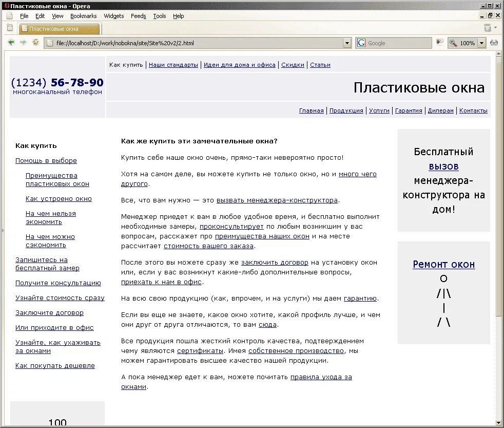This screenshot has width=504, height=428.
Task: Click Как устроено окно link
Action: point(59,198)
